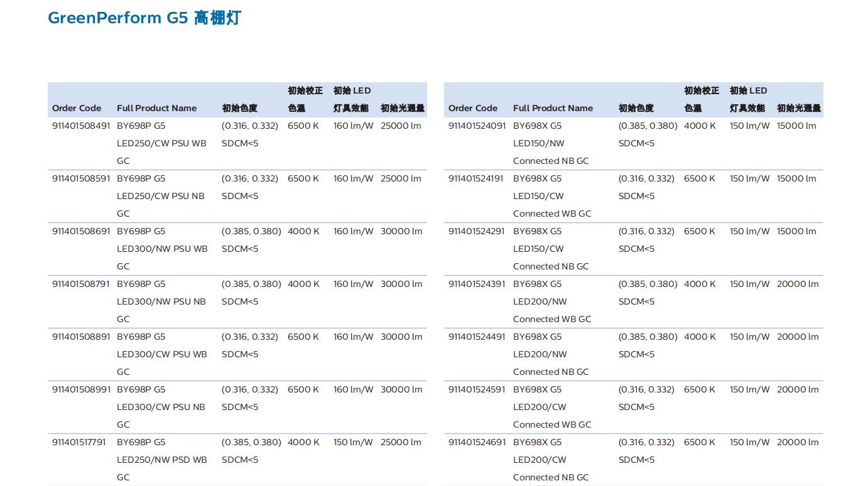Select order code 911401508891
Image resolution: width=868 pixels, height=486 pixels.
click(80, 337)
